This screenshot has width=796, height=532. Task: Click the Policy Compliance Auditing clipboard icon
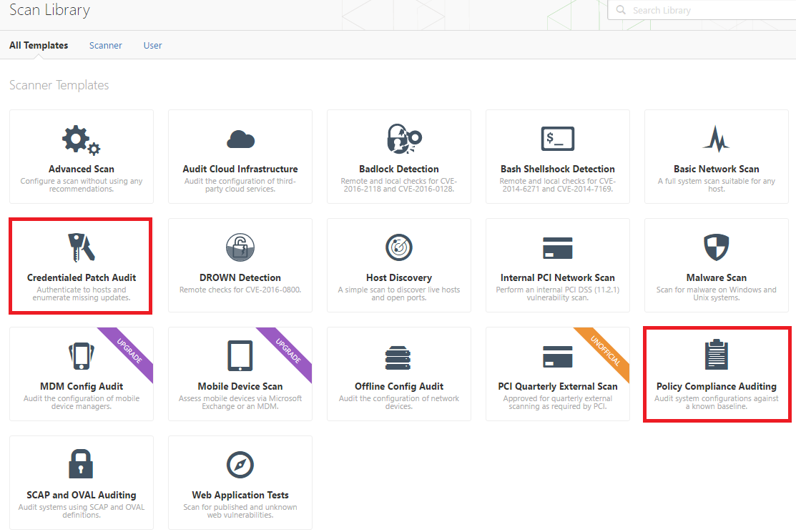(716, 355)
